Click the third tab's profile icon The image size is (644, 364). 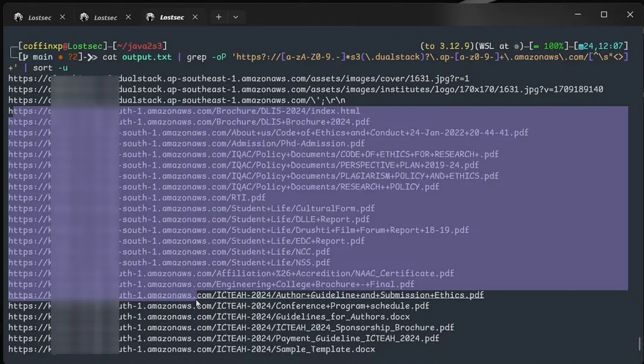click(x=150, y=17)
